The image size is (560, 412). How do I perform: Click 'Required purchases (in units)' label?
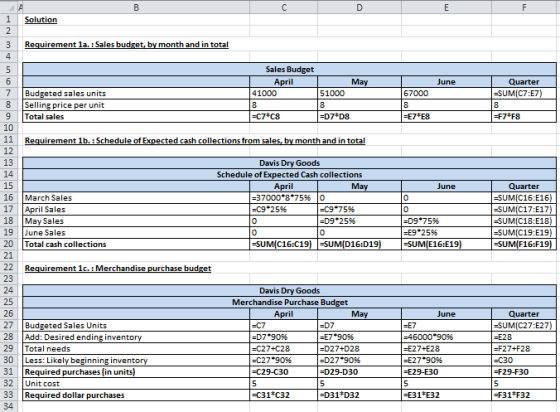[136, 372]
